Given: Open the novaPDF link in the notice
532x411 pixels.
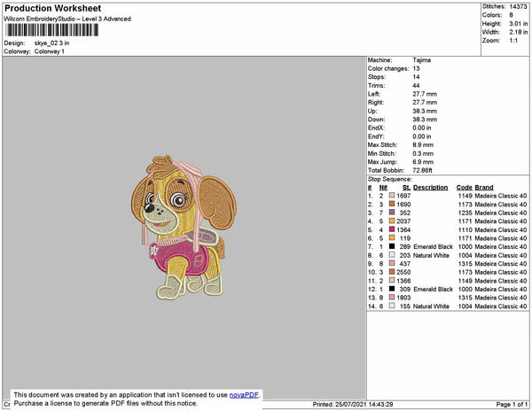Looking at the screenshot, I should click(x=244, y=395).
